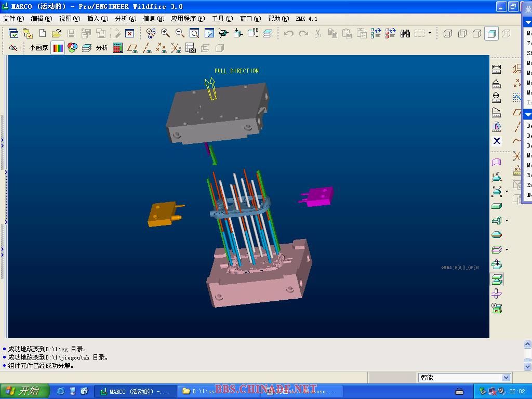Click the undo arrow icon
This screenshot has height=399, width=532.
pos(288,33)
